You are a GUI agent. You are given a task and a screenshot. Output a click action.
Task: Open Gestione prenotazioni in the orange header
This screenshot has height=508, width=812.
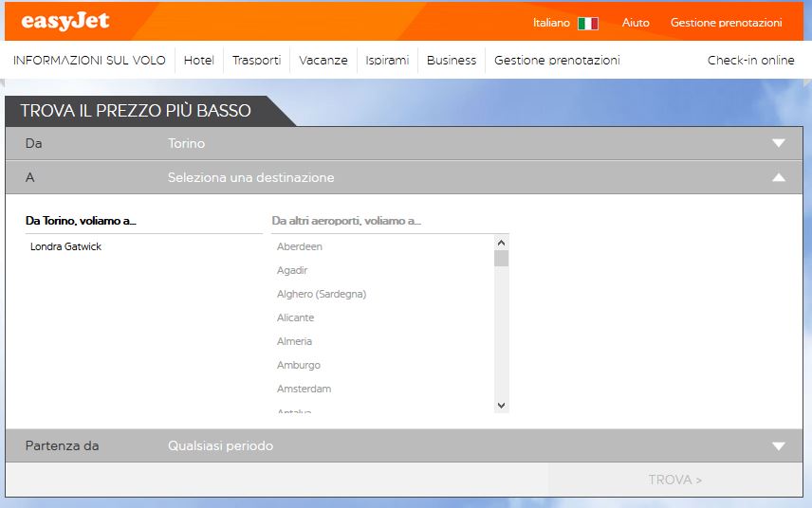[x=726, y=23]
